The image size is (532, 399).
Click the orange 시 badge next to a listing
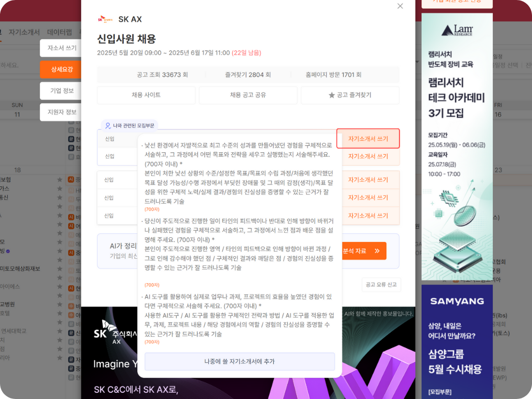[x=70, y=180]
